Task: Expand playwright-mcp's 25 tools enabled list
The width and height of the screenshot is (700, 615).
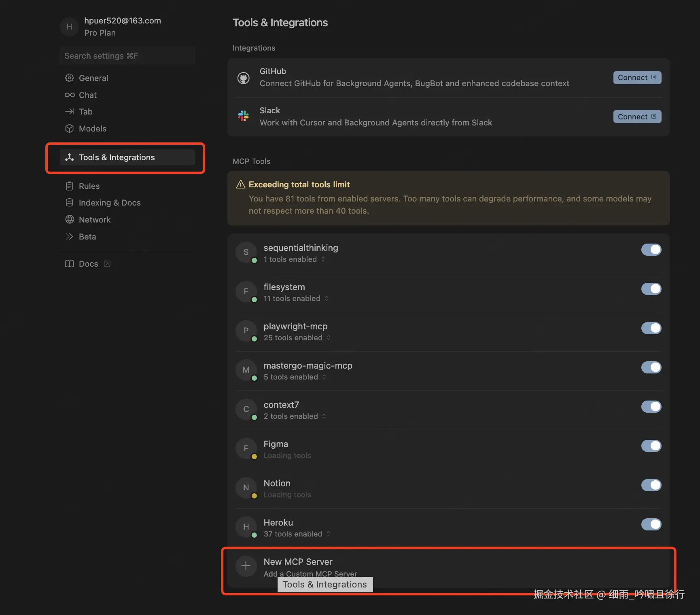Action: [x=297, y=338]
